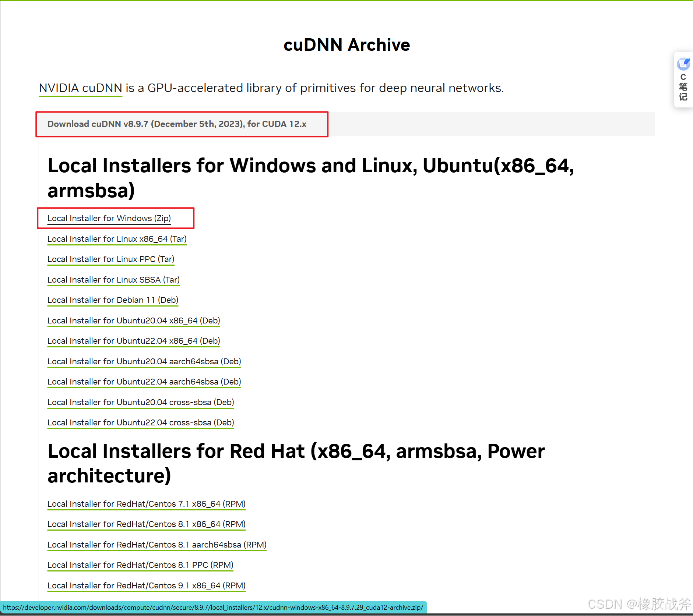Viewport: 693px width, 616px height.
Task: Select the Local Installers for Red Hat heading
Action: pos(296,463)
